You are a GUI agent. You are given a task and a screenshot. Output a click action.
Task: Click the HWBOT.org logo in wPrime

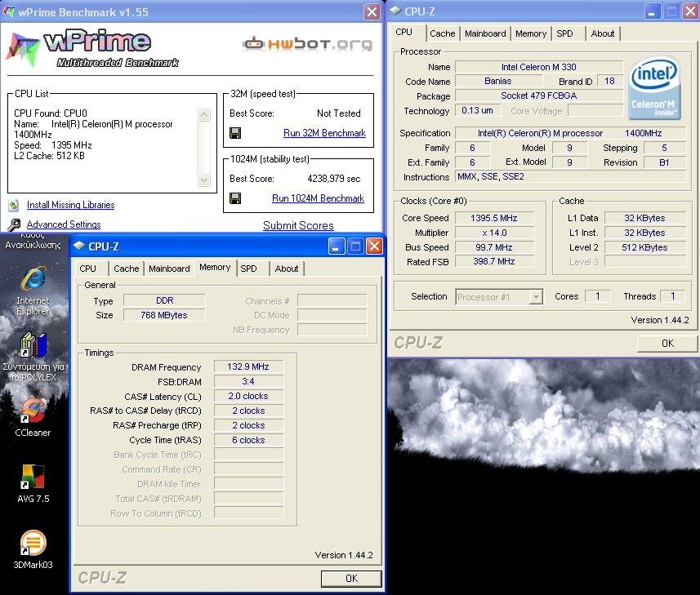(308, 44)
